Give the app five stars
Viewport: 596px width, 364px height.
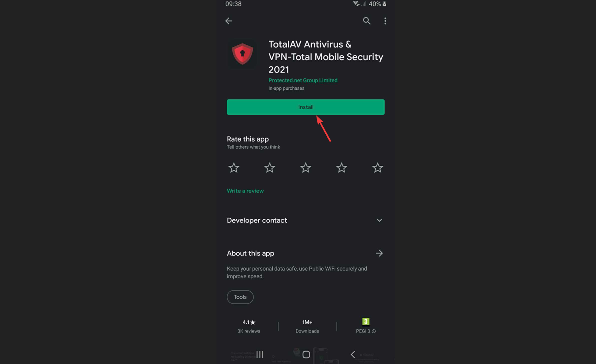[378, 168]
